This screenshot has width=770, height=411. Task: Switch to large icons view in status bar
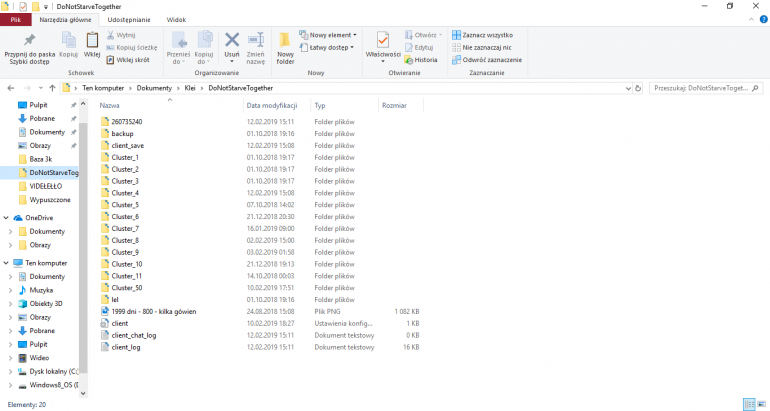[x=761, y=405]
